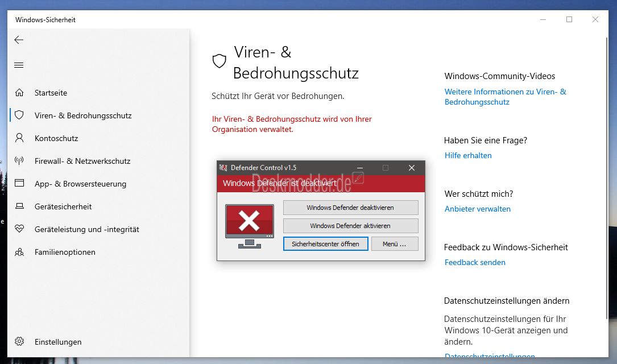Screen dimensions: 617x364
Task: Click the App- & Browsersteuerung window icon
Action: 19,183
